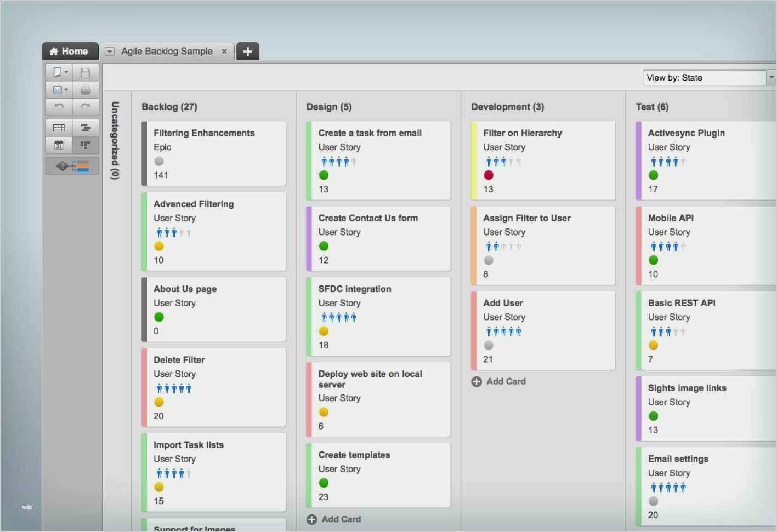Open the Sights image links card title

(687, 388)
